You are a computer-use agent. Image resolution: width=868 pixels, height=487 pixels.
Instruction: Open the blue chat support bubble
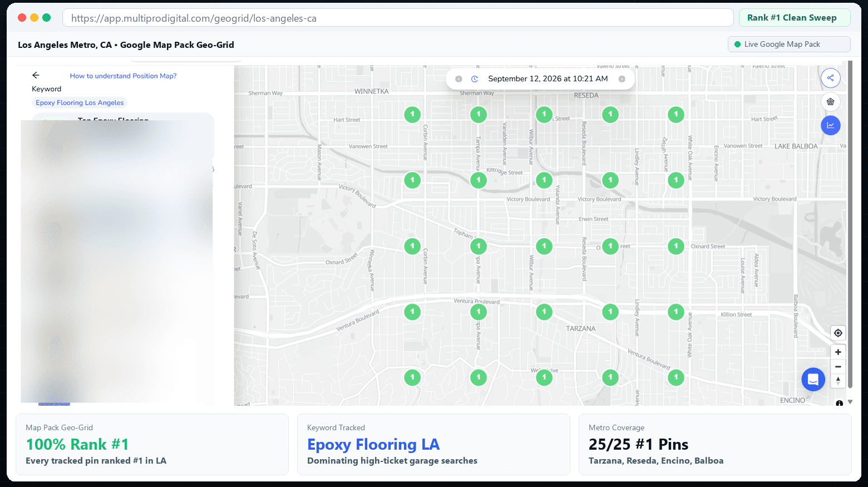coord(813,380)
